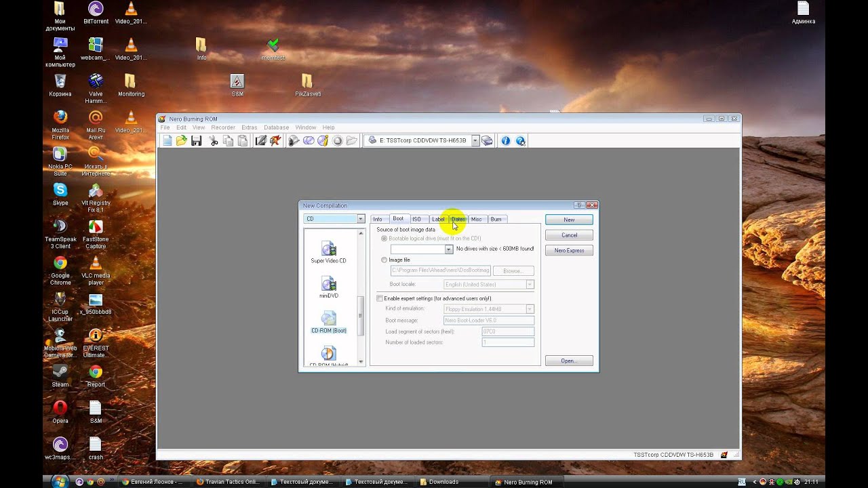Switch to the Label tab
Viewport: 868px width, 488px height.
point(438,219)
